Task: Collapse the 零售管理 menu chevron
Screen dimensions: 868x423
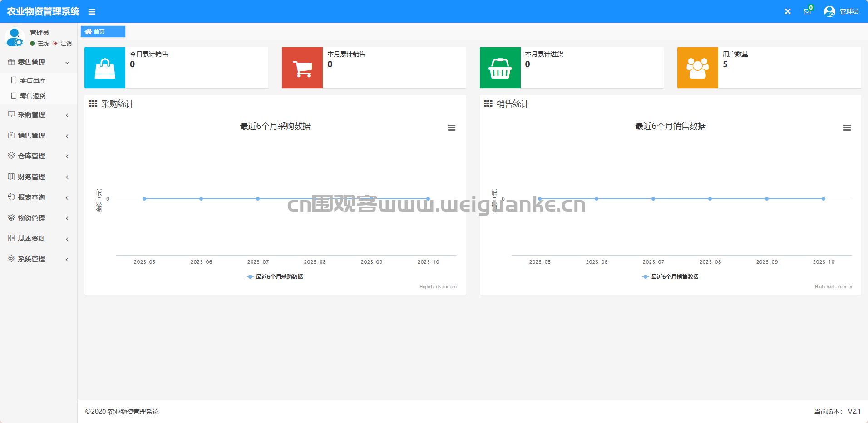Action: point(67,63)
